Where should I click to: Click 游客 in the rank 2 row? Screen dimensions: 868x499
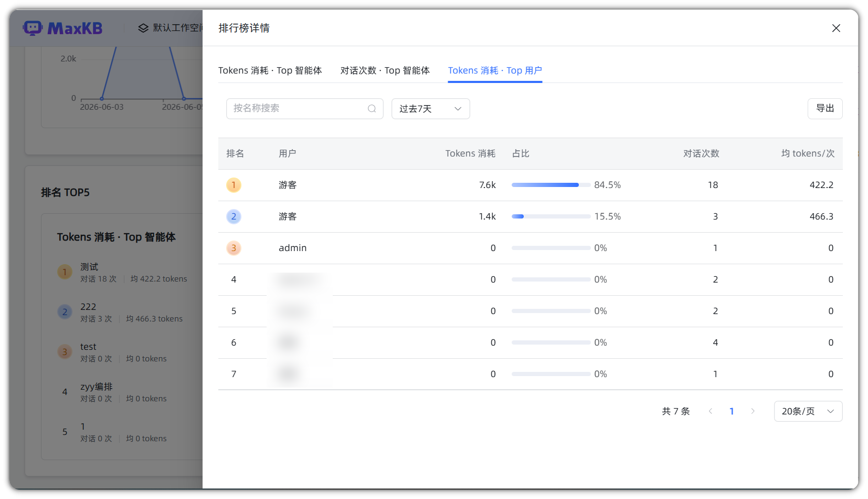pos(288,216)
